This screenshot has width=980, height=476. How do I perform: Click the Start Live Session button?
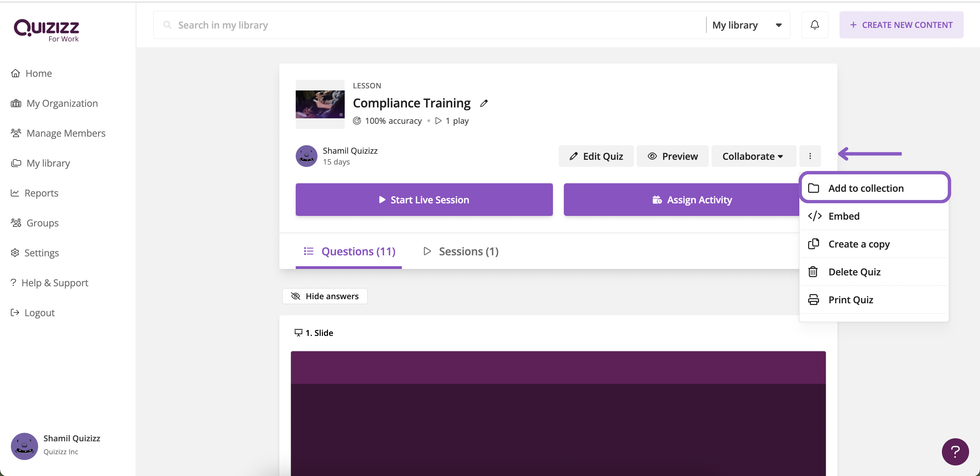coord(424,200)
